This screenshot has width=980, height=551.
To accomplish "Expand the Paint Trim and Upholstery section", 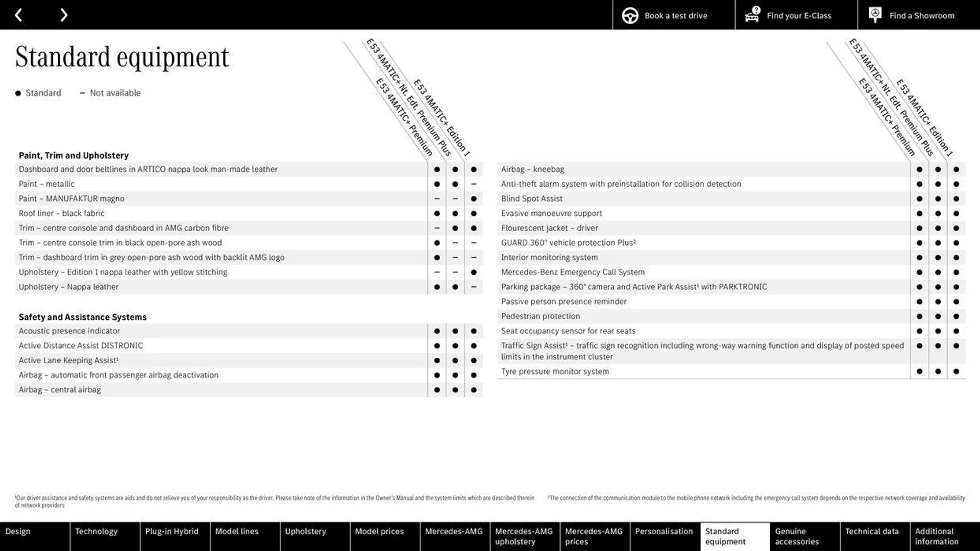I will (73, 155).
